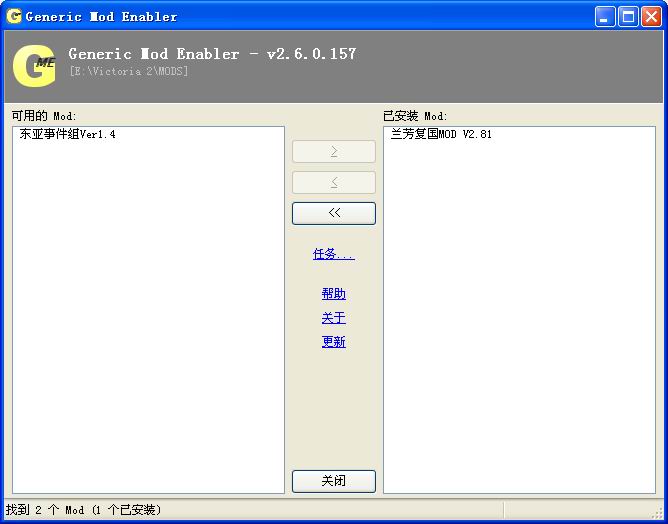Click the double left arrow disable-all button
This screenshot has height=524, width=668.
(333, 213)
